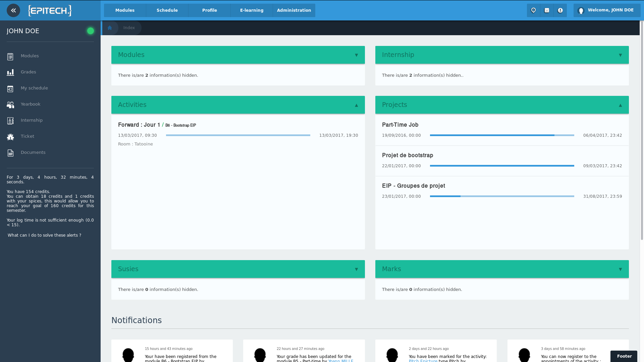Select the Ticket bug icon

10,136
